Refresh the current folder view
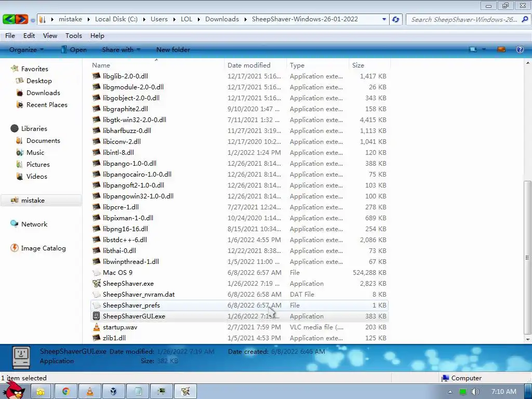The height and width of the screenshot is (399, 532). click(395, 19)
